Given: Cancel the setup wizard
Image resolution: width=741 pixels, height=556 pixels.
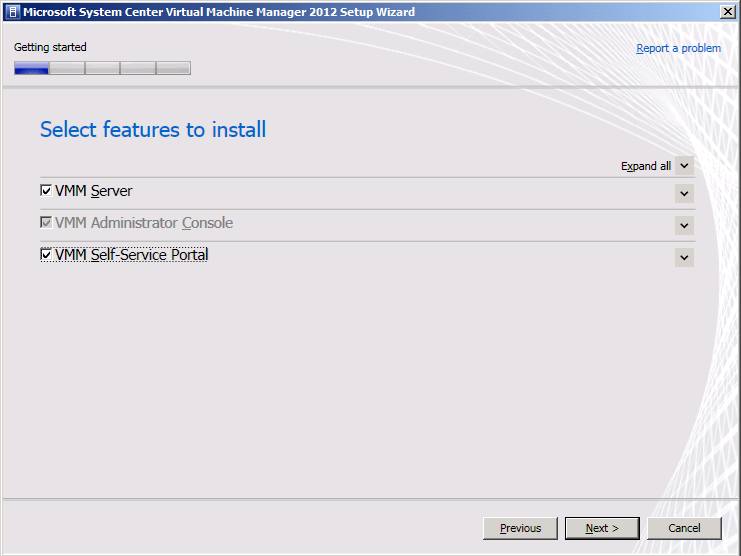Looking at the screenshot, I should (684, 528).
